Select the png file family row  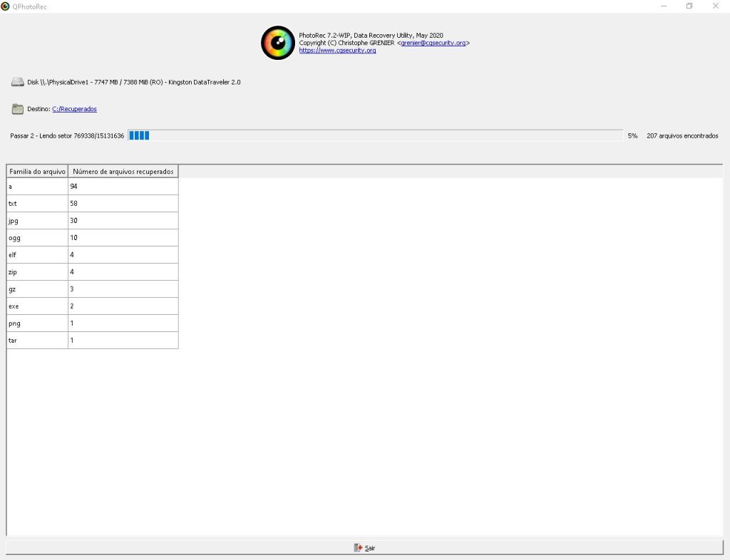[x=37, y=323]
